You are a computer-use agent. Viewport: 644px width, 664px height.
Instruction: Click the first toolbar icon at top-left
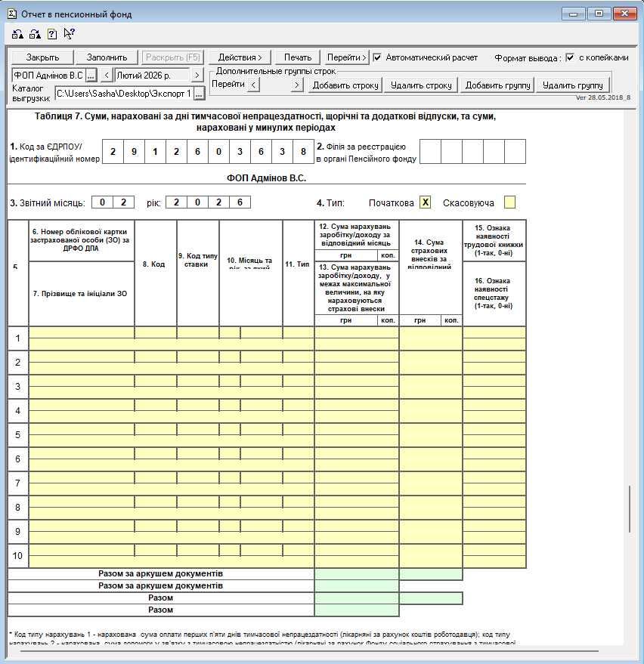click(17, 33)
